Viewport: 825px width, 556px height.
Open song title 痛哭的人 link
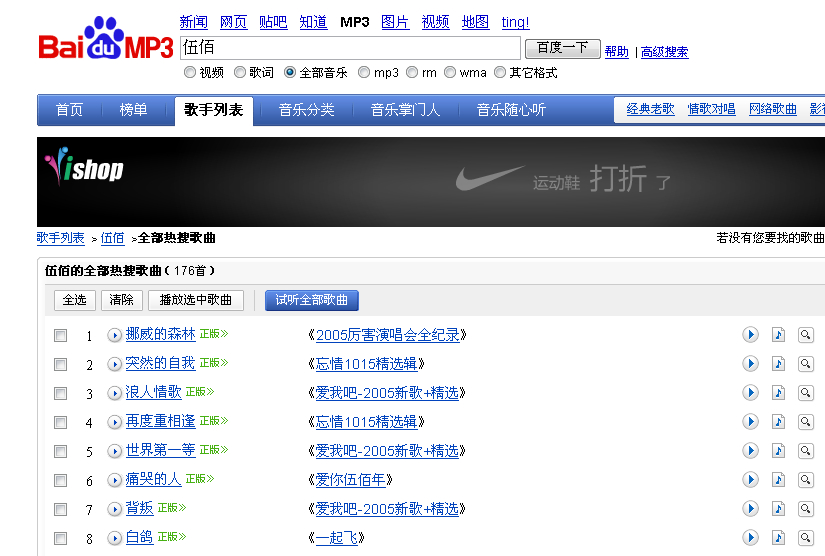coord(153,479)
